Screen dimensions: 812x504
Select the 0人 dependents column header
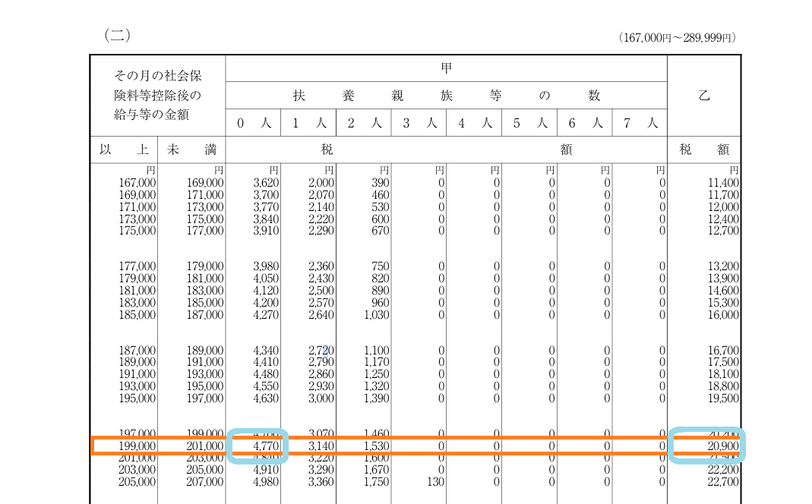(x=253, y=123)
